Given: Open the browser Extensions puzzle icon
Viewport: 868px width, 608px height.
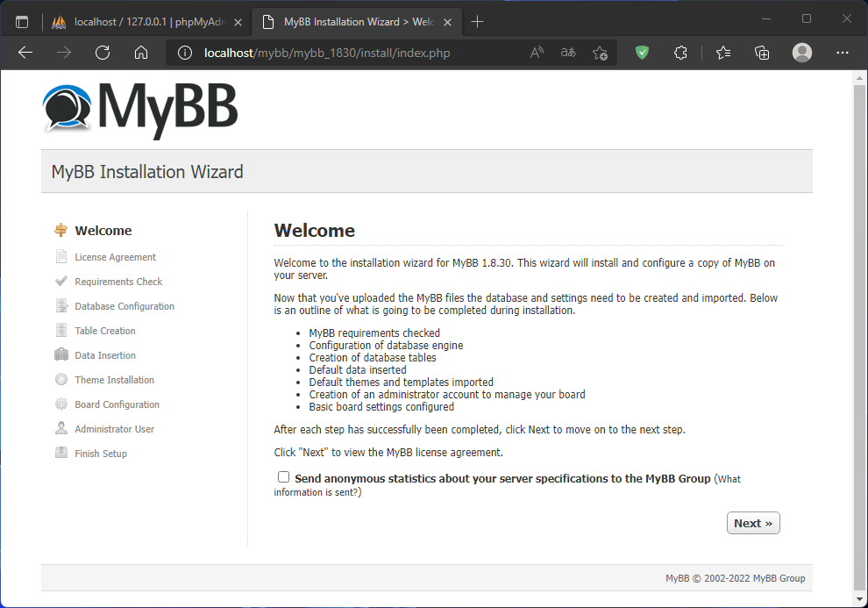Looking at the screenshot, I should [680, 53].
